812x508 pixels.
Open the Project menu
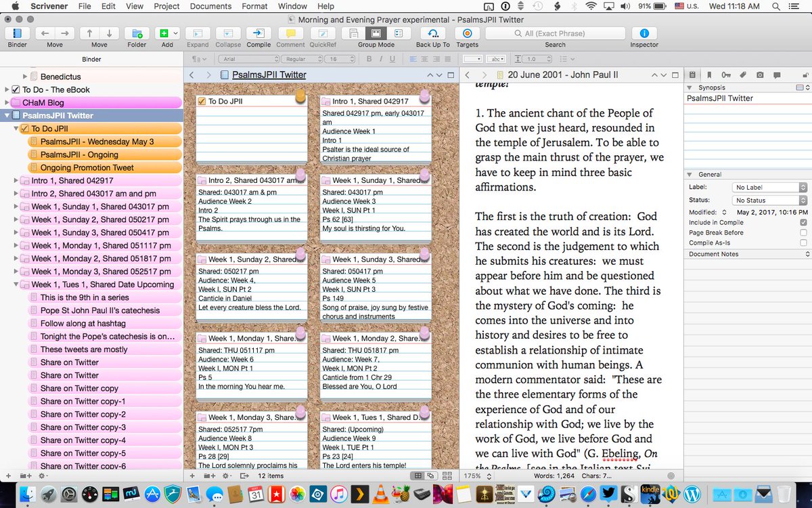pyautogui.click(x=166, y=6)
